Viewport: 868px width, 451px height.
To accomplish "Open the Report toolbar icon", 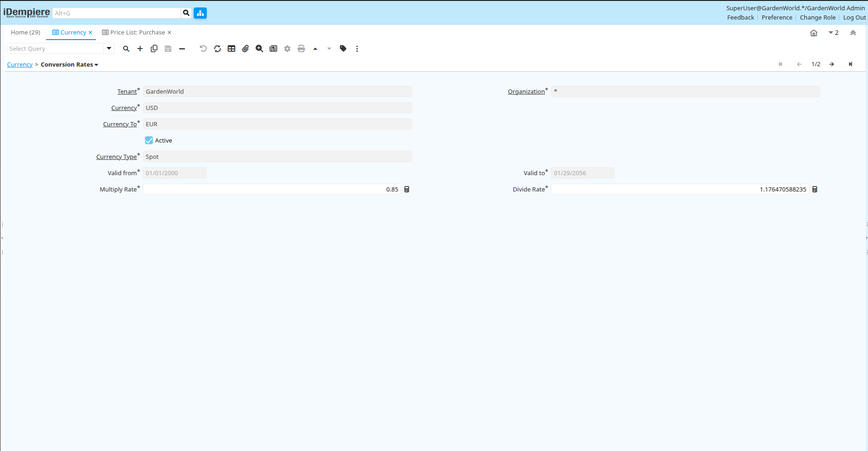I will tap(273, 48).
